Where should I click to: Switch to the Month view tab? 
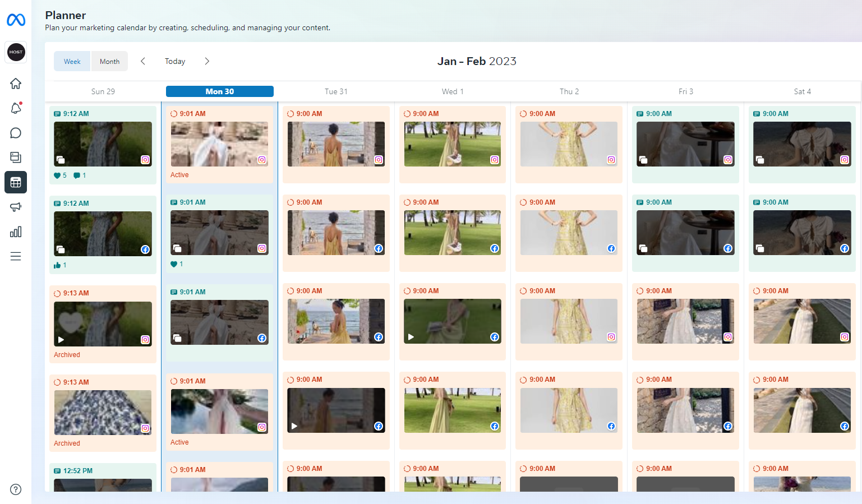click(x=109, y=62)
